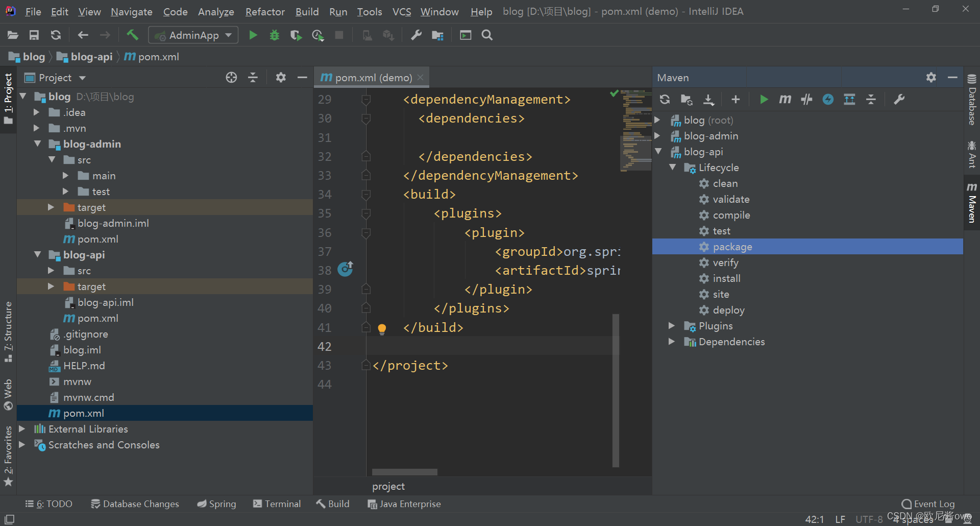Fold the dependencyManagement block at line 29

366,100
